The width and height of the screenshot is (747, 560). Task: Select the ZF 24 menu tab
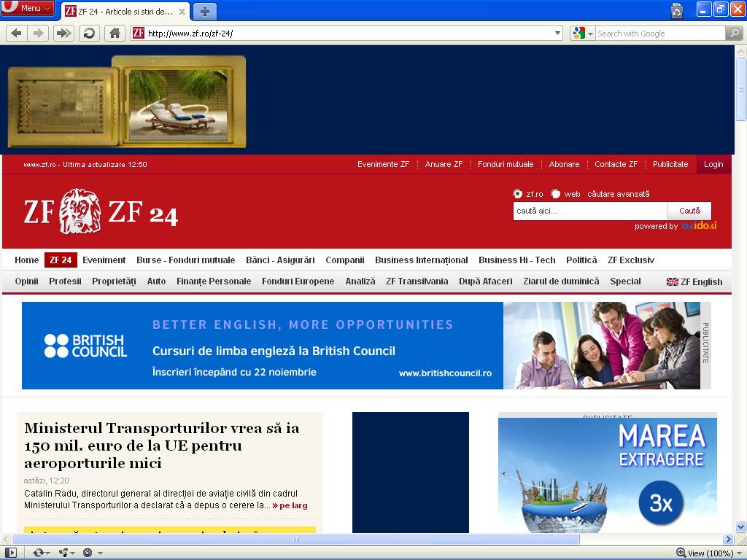[61, 260]
